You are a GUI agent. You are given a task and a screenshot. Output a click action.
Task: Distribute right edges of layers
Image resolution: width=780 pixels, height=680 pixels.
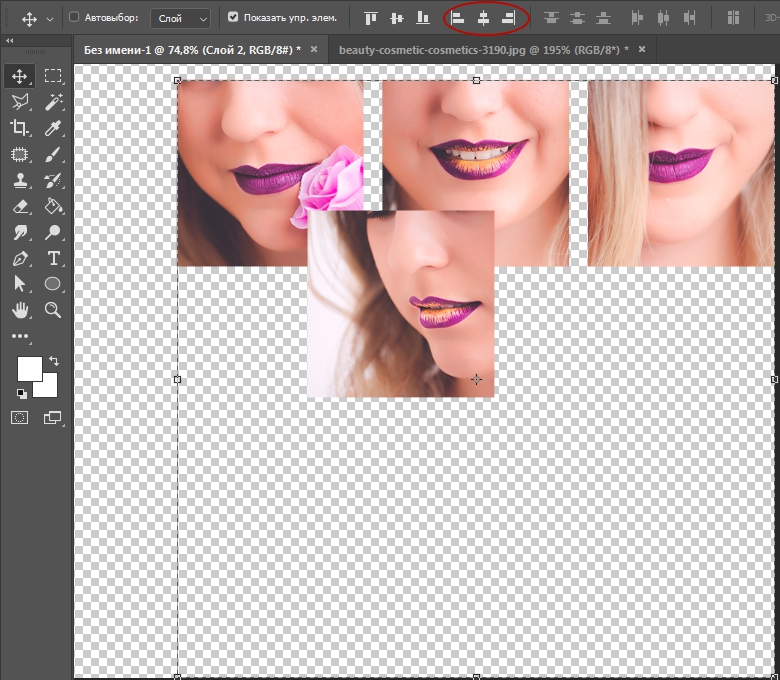pos(689,18)
